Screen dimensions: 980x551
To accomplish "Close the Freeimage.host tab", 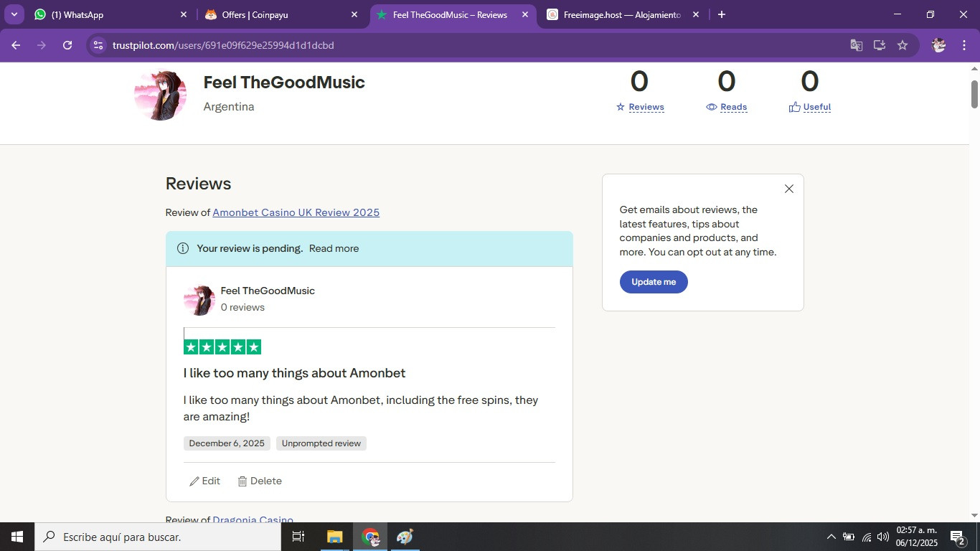I will click(x=695, y=14).
